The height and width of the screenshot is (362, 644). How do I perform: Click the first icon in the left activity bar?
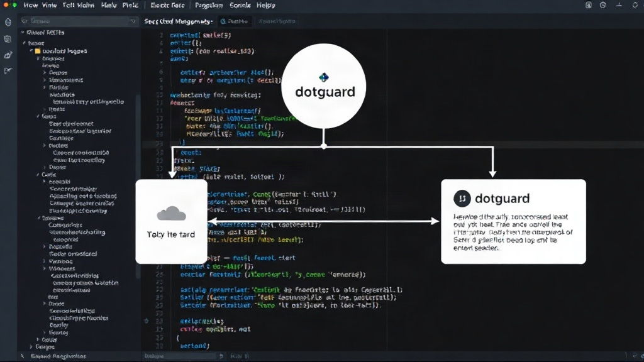pyautogui.click(x=8, y=22)
